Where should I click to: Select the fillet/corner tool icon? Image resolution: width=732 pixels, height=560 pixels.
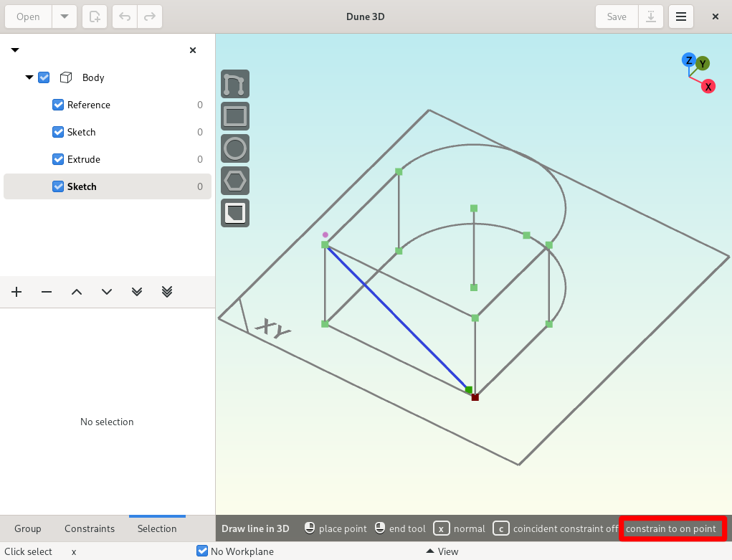235,213
